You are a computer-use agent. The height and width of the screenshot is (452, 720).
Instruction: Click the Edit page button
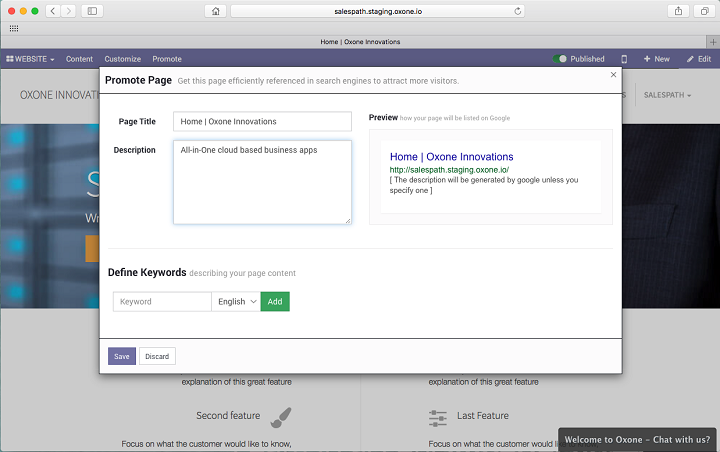click(699, 59)
